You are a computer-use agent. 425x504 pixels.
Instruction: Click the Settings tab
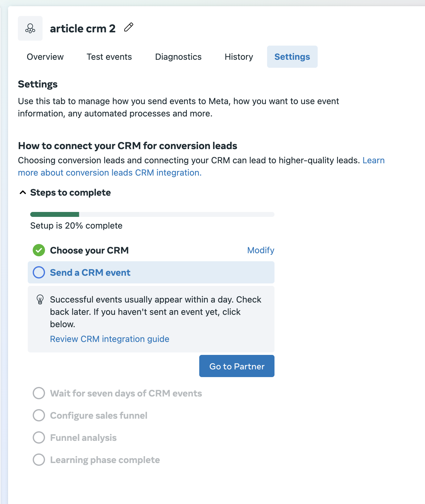click(292, 57)
